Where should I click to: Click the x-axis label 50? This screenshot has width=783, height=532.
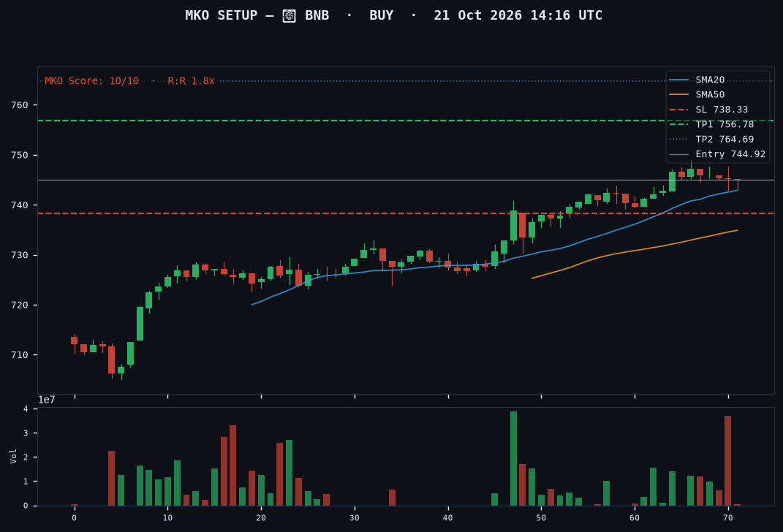click(541, 518)
